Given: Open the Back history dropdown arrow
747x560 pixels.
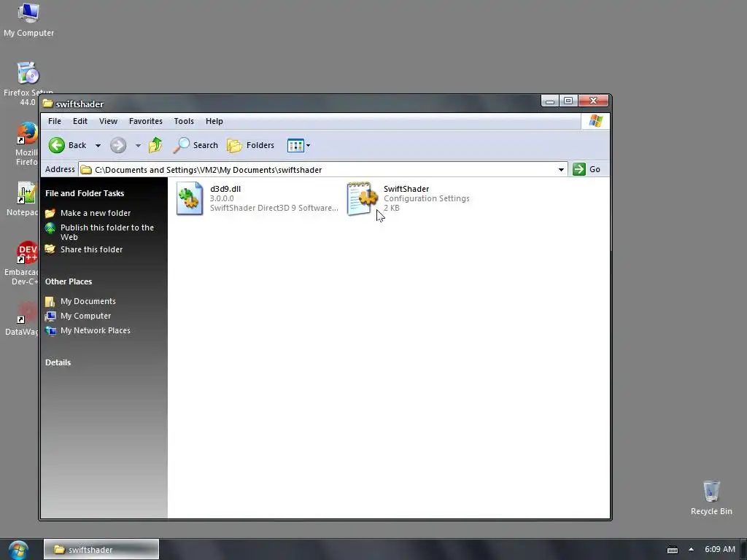Looking at the screenshot, I should pos(98,146).
